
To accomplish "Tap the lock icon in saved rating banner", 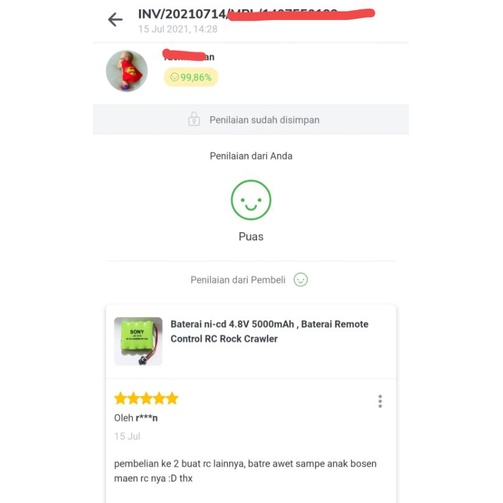I will [x=194, y=119].
